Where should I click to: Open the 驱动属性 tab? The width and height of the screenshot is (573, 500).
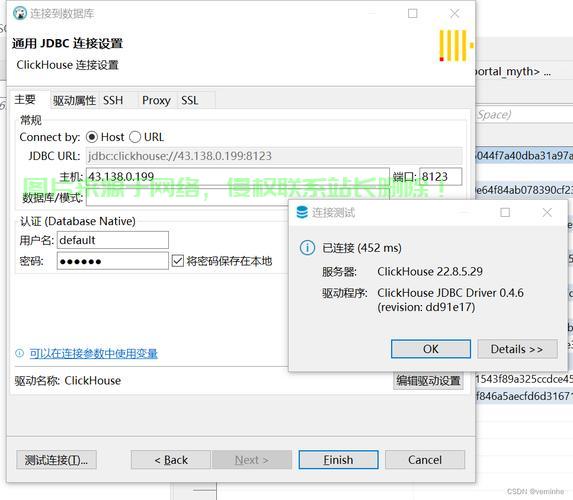pyautogui.click(x=74, y=100)
